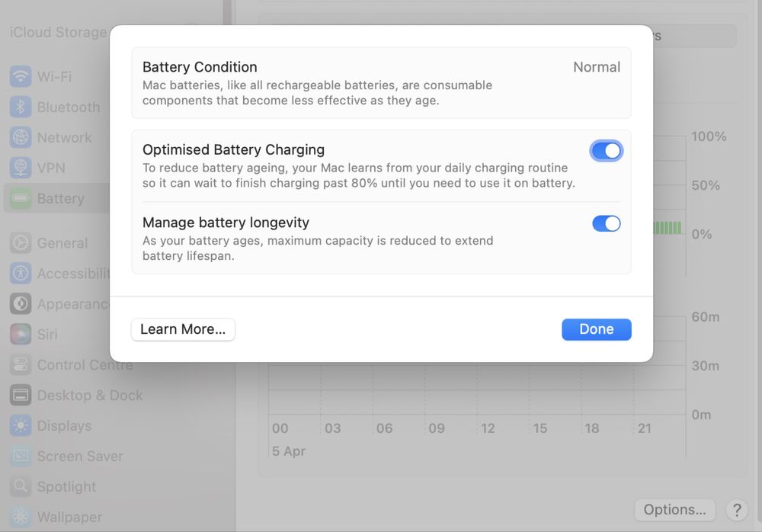This screenshot has width=762, height=532.
Task: Click Done to close battery dialog
Action: point(597,329)
